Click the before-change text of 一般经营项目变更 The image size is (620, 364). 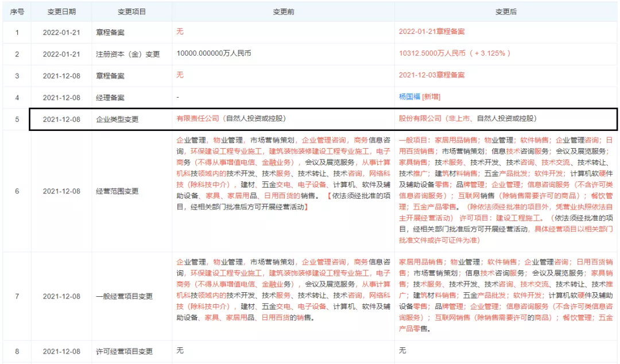pos(284,290)
